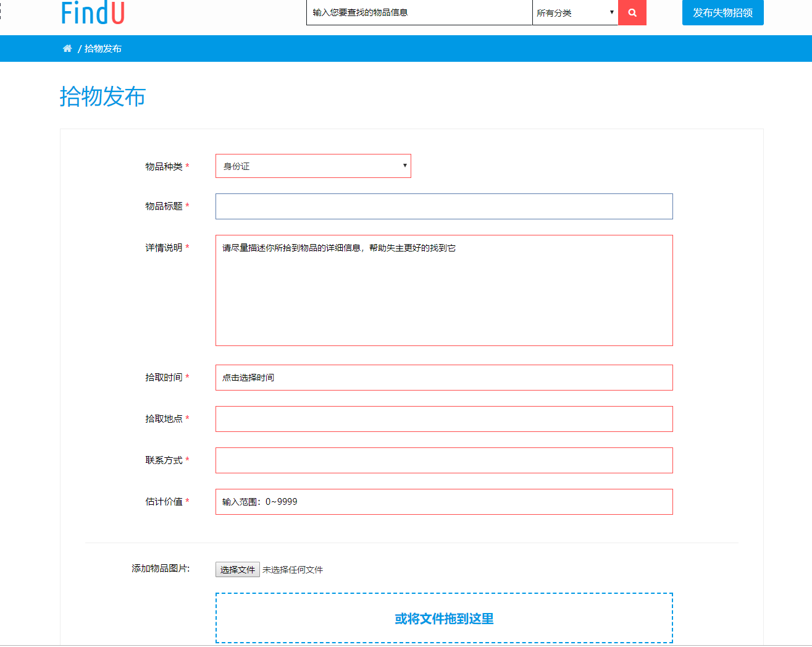The height and width of the screenshot is (647, 812).
Task: Click 拾取时间 field to choose a time
Action: [443, 378]
